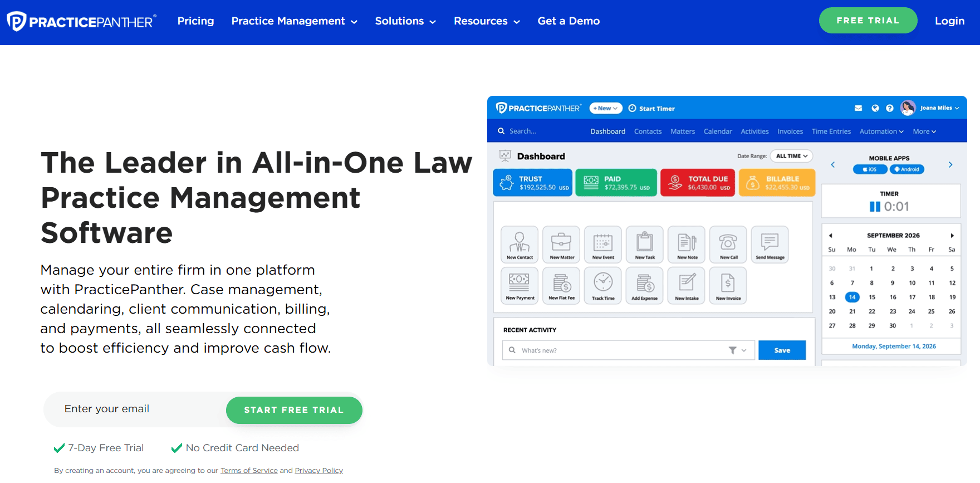Screen dimensions: 980x483
Task: Click the iOS app button
Action: 870,169
